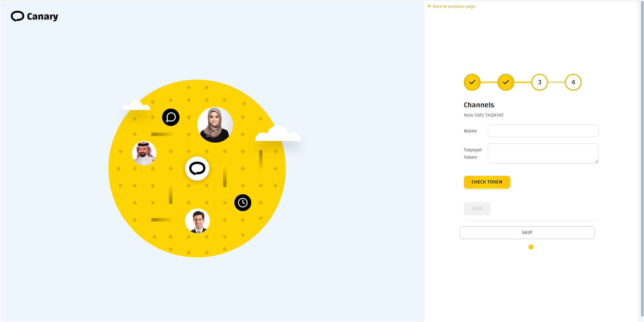Click the yellow dot below the SKIP button

point(531,247)
